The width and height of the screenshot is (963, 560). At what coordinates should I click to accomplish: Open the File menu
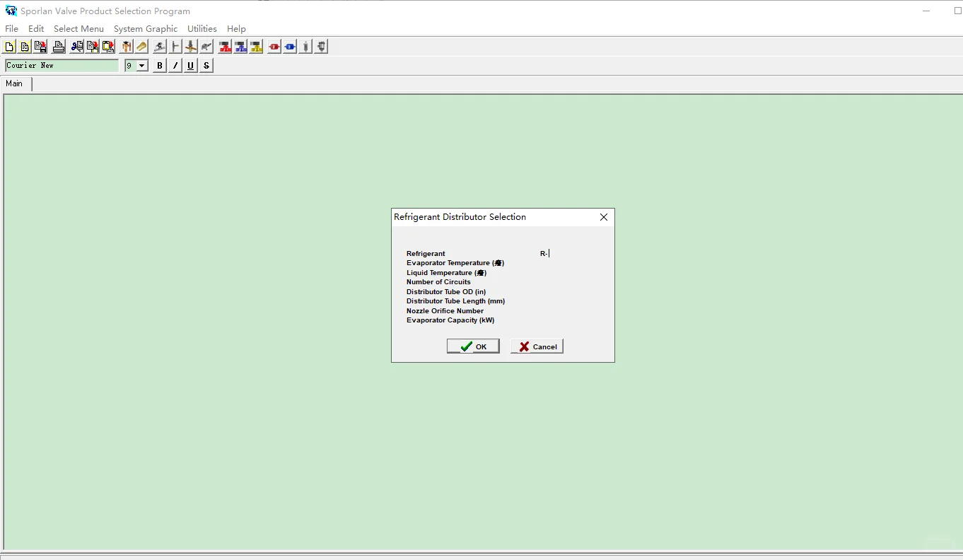[11, 29]
